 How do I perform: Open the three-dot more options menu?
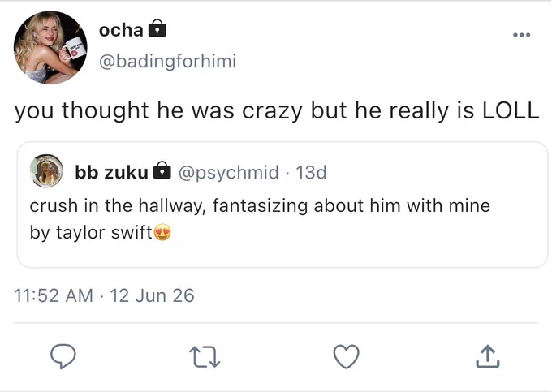coord(521,35)
